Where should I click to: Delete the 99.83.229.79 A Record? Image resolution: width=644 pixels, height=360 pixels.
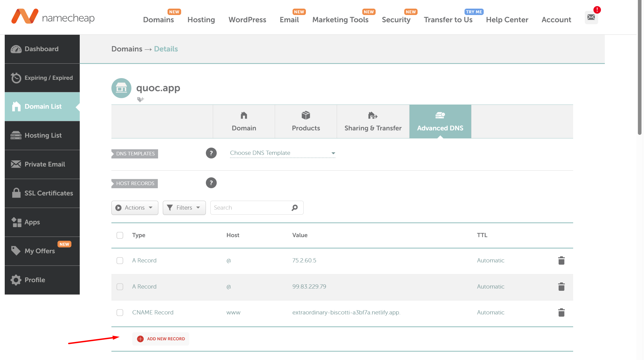[x=561, y=287]
